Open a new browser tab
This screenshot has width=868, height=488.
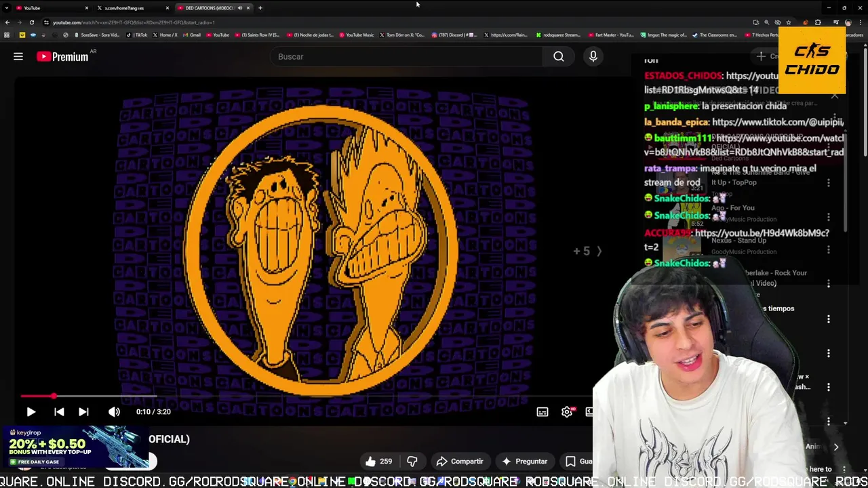coord(260,7)
